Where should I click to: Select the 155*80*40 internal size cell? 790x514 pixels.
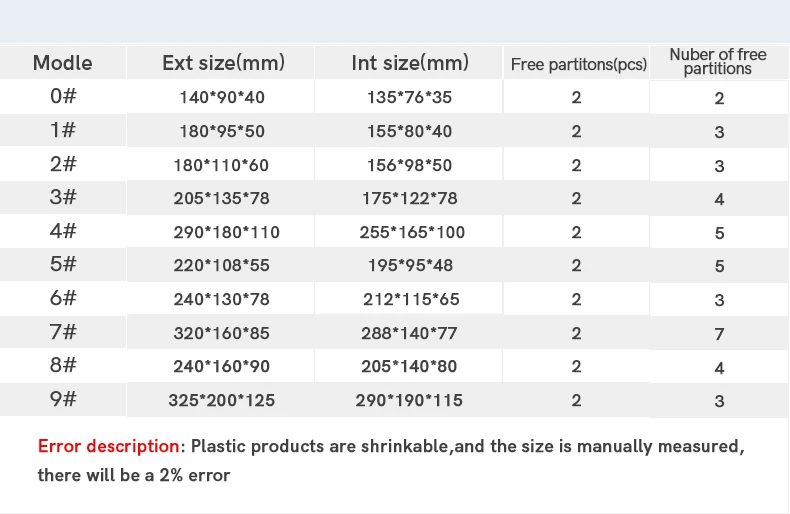[409, 132]
